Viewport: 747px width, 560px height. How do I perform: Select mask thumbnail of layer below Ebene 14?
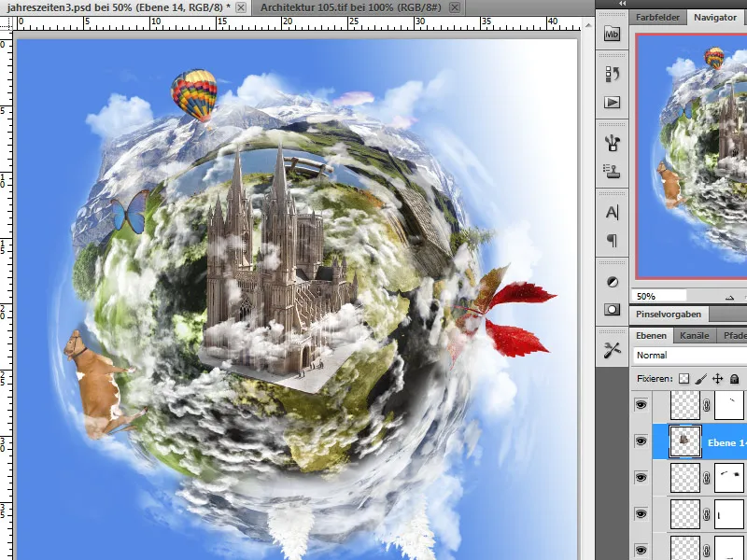729,478
